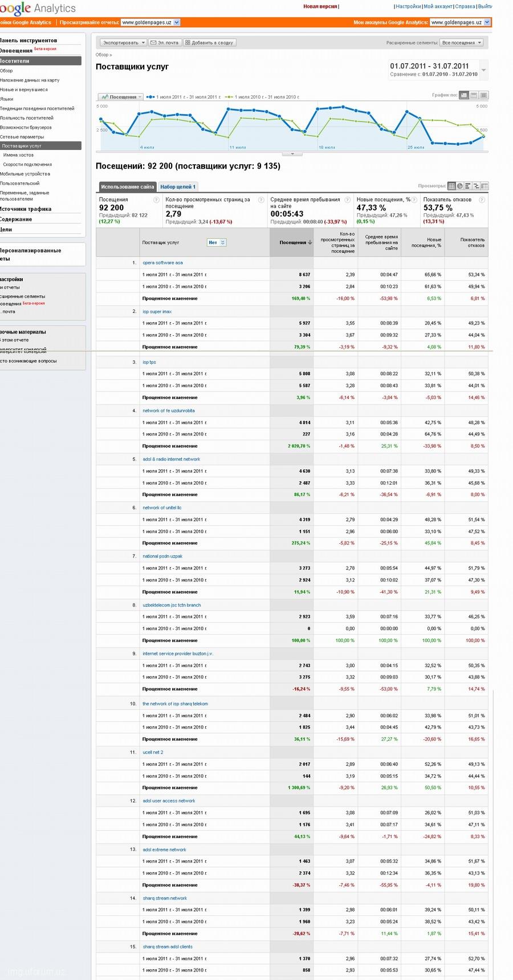
Task: Open the Мой аккаунт link
Action: pyautogui.click(x=438, y=6)
